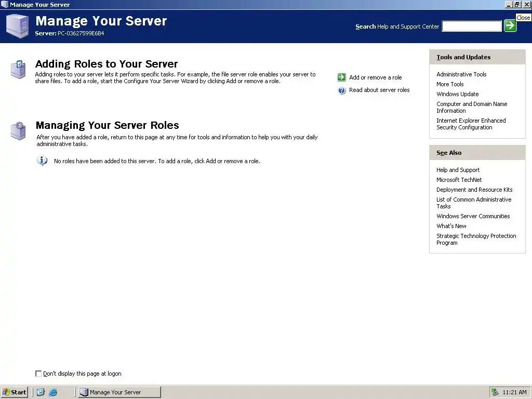532x399 pixels.
Task: Click the green Add or remove role arrow icon
Action: 342,77
